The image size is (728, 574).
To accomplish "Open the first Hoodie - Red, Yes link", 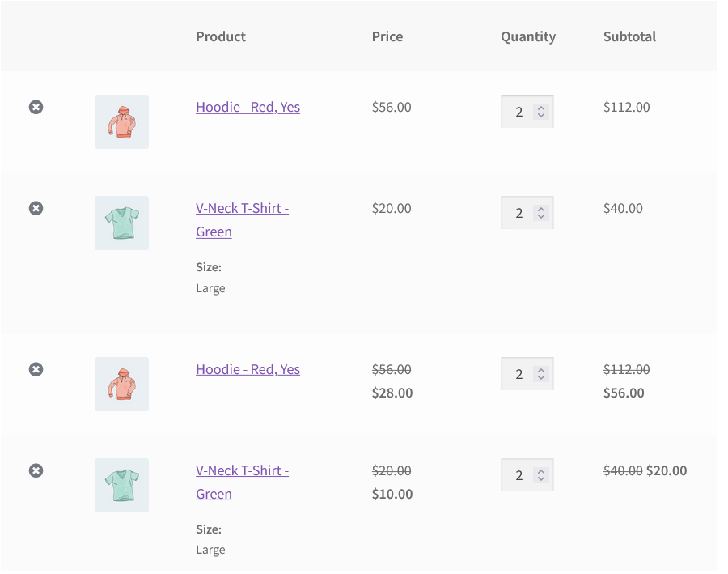I will click(x=248, y=108).
